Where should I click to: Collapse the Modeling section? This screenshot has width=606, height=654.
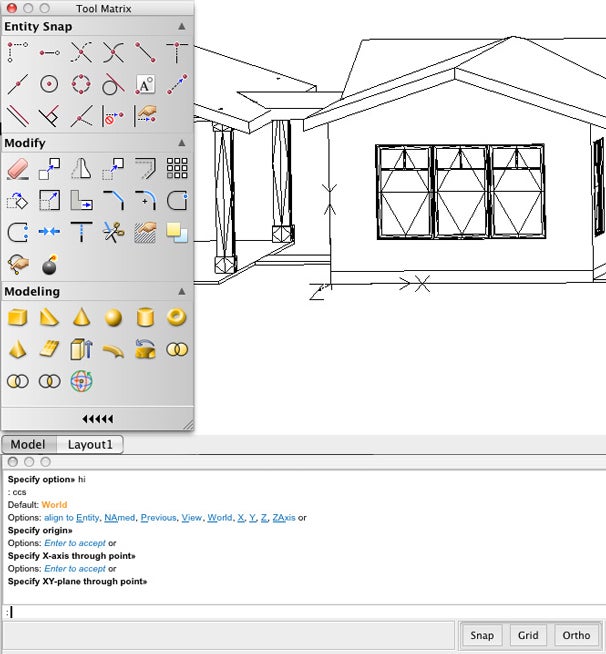point(182,291)
